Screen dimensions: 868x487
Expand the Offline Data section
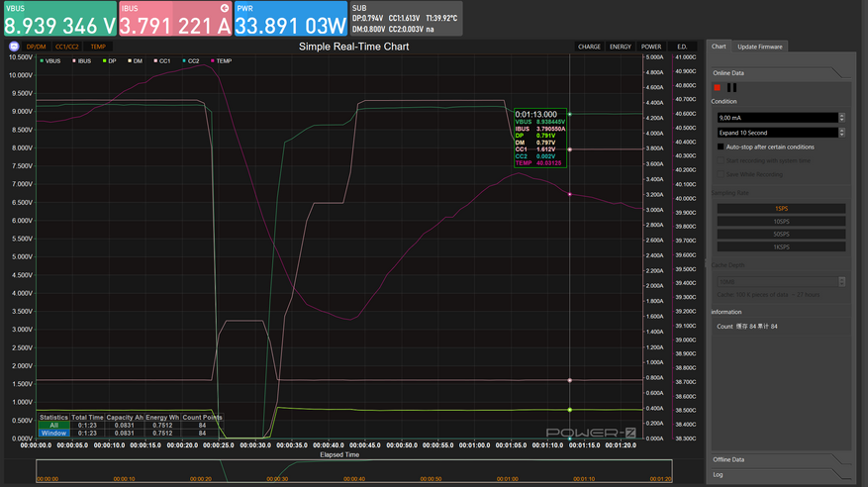coord(729,460)
